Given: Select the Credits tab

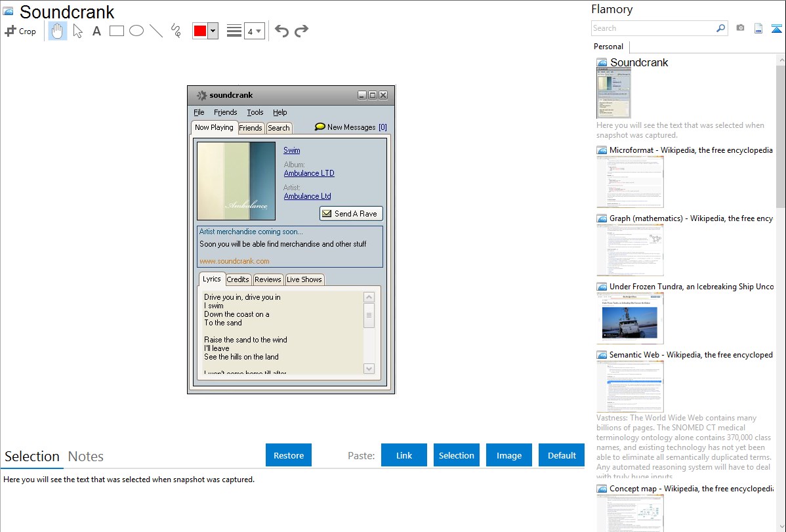Looking at the screenshot, I should [238, 279].
